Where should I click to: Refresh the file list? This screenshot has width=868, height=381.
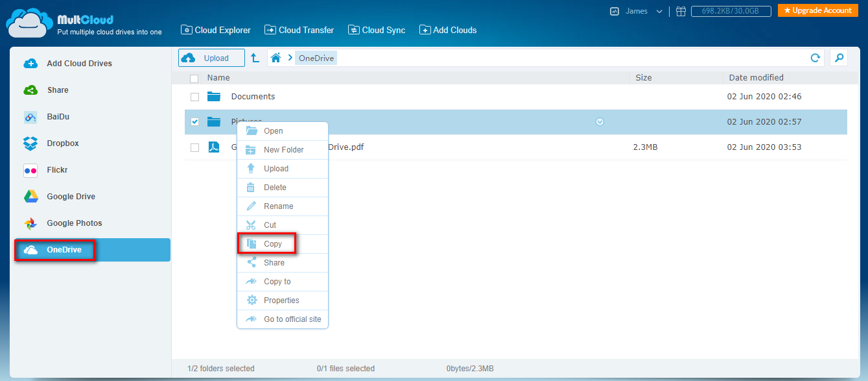pos(815,58)
